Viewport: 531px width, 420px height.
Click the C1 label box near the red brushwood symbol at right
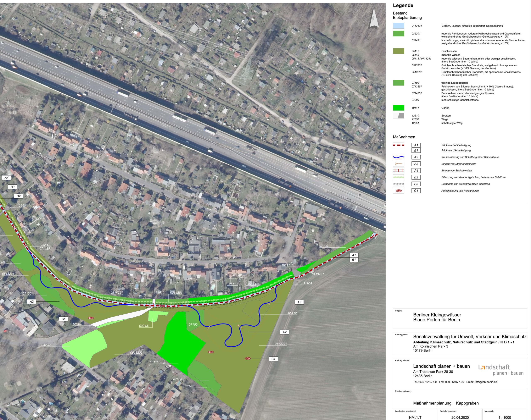pyautogui.click(x=273, y=359)
